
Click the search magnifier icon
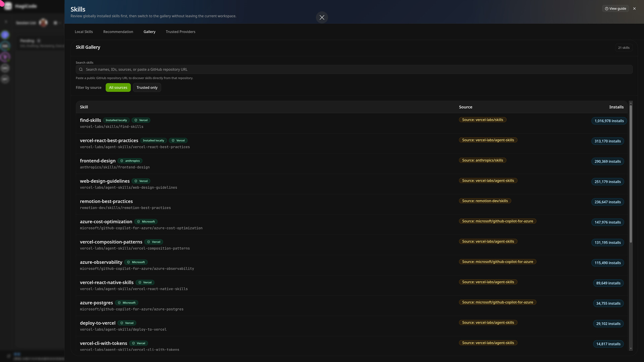81,69
